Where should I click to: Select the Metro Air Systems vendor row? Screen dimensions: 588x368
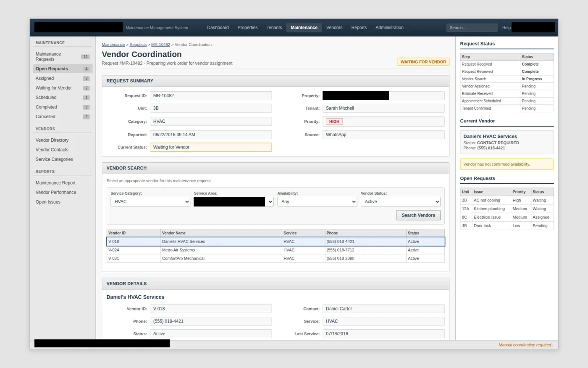point(276,250)
